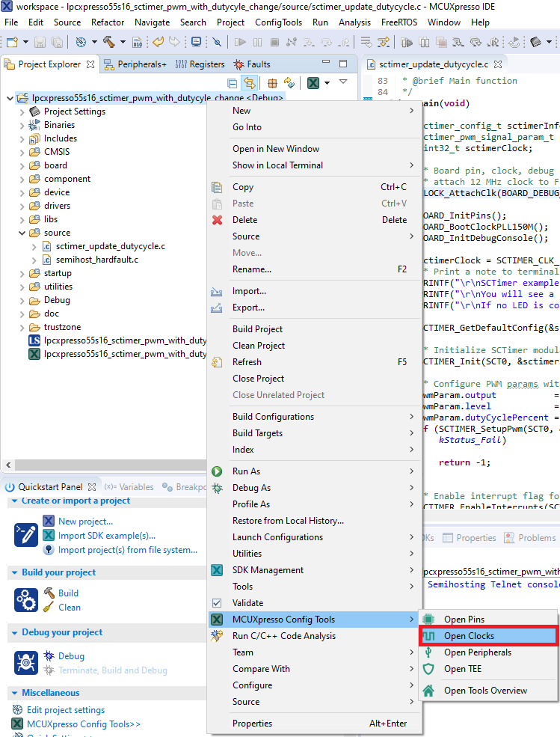Viewport: 560px width, 737px height.
Task: Open Project Explorer view menu dropdown
Action: (x=343, y=82)
